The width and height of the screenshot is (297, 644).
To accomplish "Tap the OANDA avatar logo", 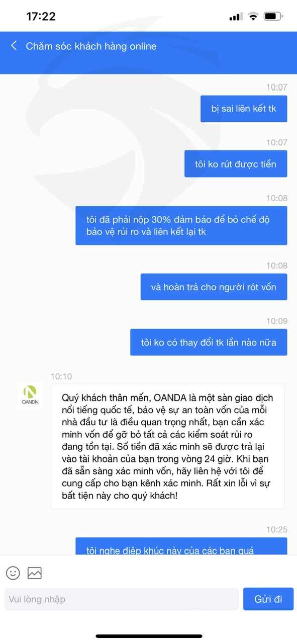I will pos(30,395).
